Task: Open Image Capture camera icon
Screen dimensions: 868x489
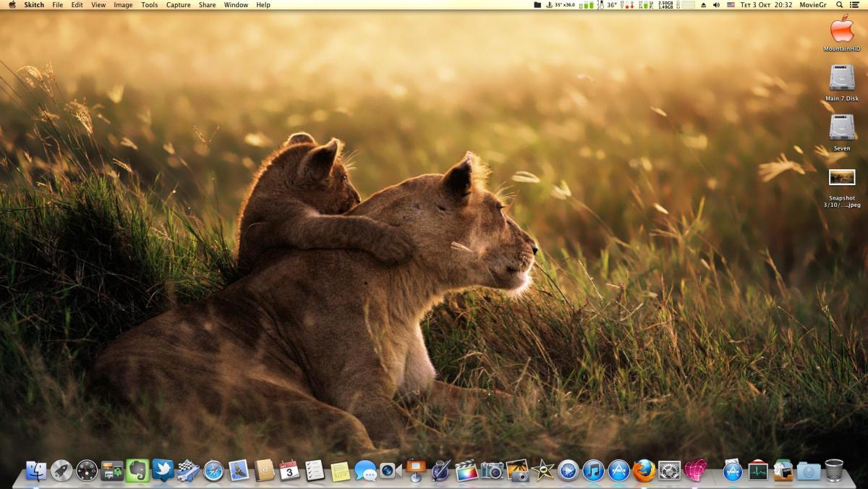Action: click(x=492, y=471)
